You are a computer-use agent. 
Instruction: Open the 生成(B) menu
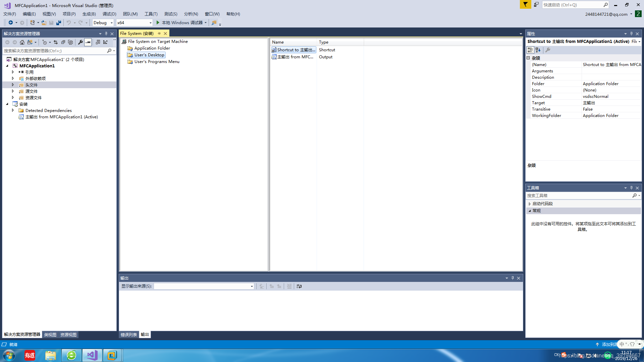[89, 14]
